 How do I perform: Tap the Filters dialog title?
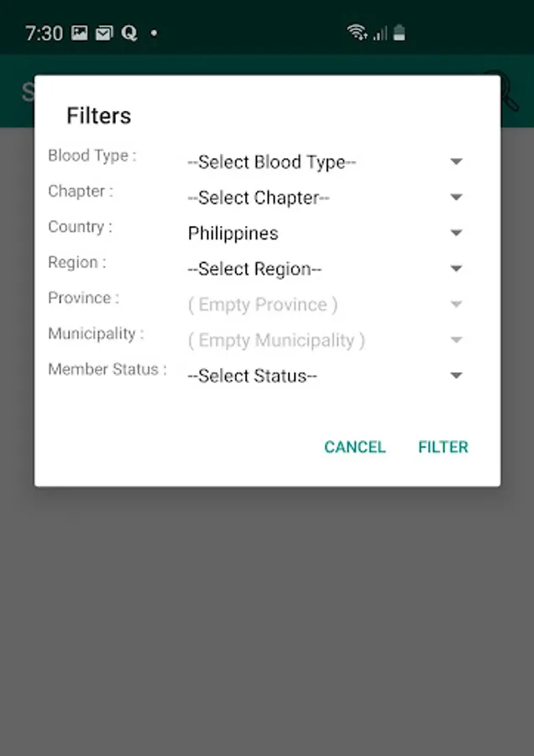(x=99, y=116)
